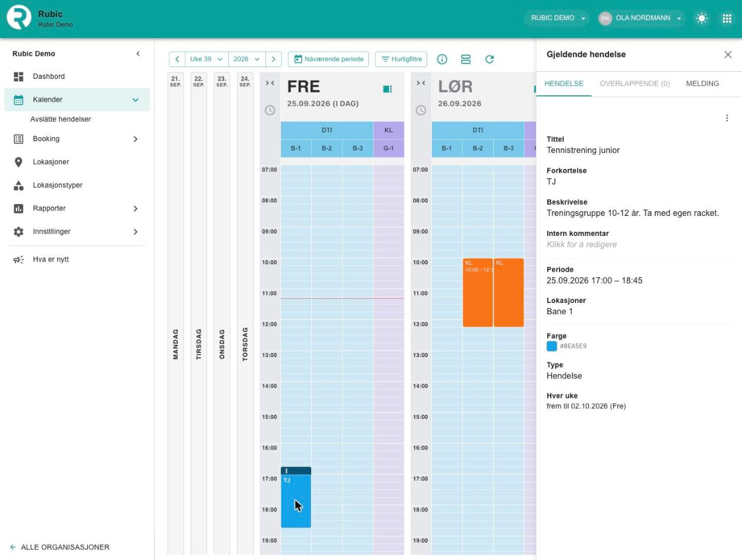Expand the collapsed MANDAG column
The image size is (742, 560).
(175, 314)
